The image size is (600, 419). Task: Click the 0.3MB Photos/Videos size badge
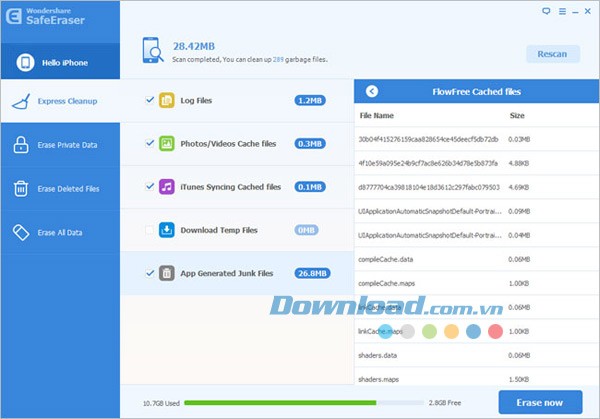(310, 144)
